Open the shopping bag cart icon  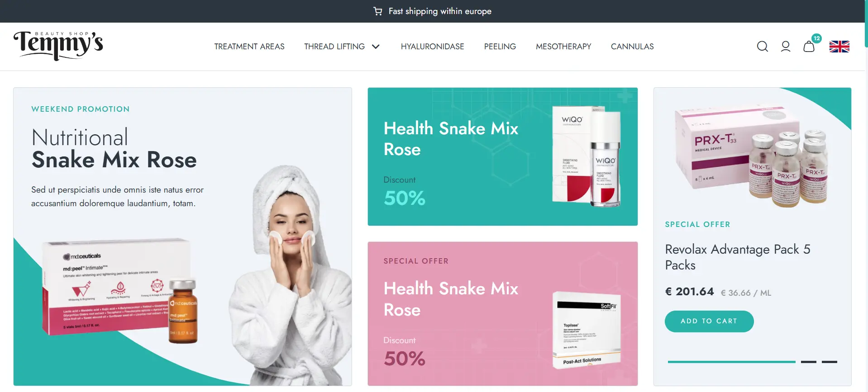(809, 47)
